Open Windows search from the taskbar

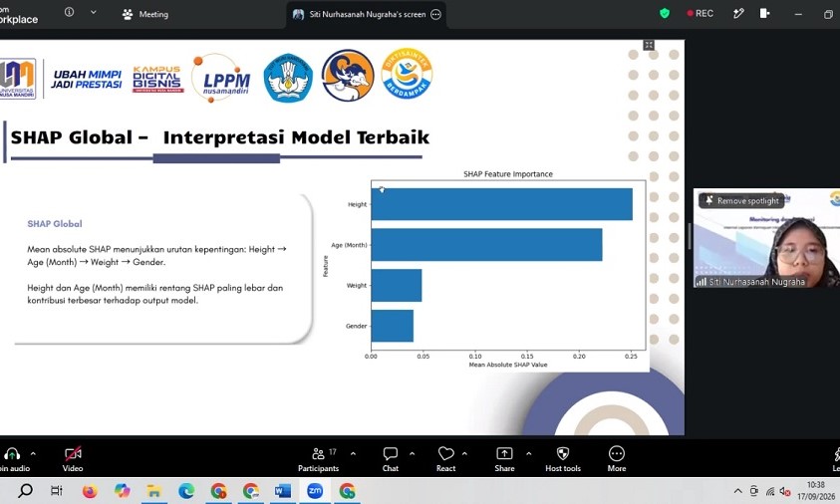click(25, 491)
